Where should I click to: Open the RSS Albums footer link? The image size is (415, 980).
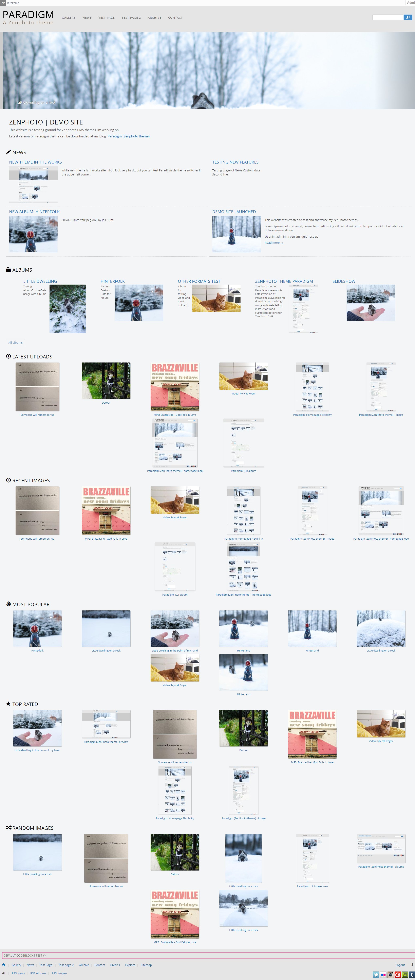click(x=38, y=973)
